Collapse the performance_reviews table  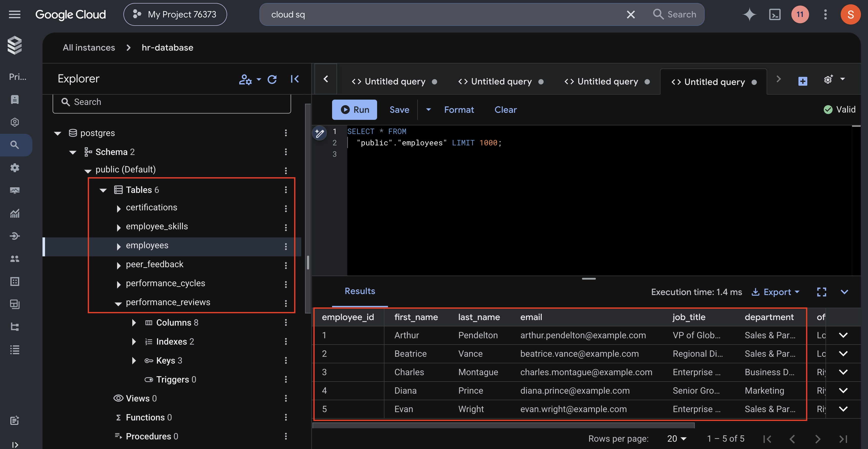tap(118, 304)
